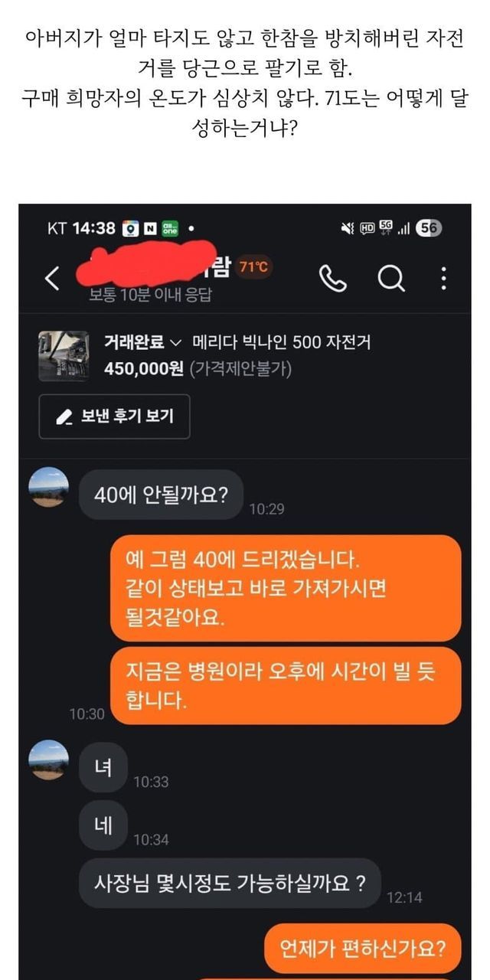Open the three-dot more options menu
490x980 pixels.
(443, 279)
